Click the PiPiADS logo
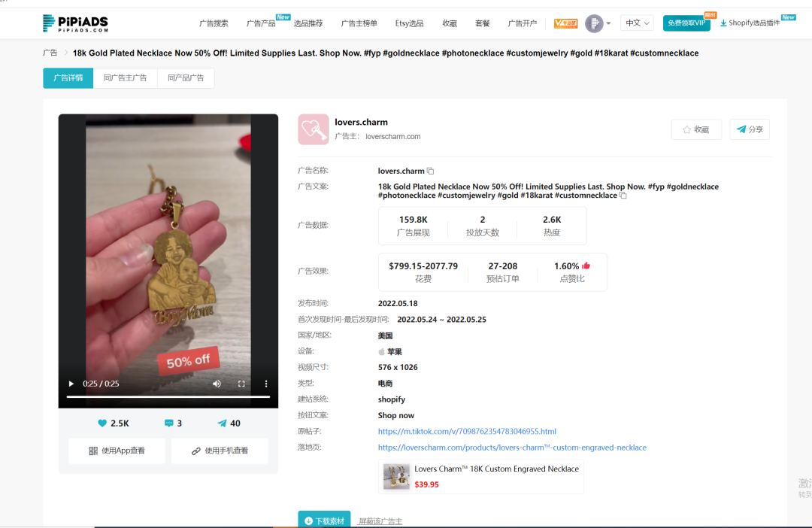This screenshot has height=528, width=812. (76, 23)
